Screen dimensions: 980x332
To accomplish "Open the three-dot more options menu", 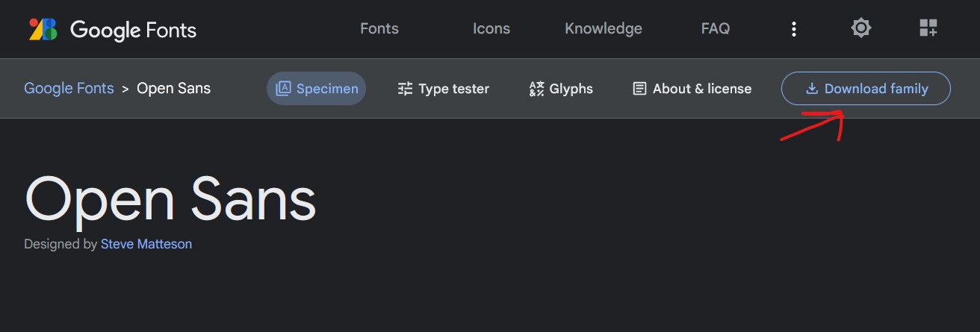I will point(794,29).
